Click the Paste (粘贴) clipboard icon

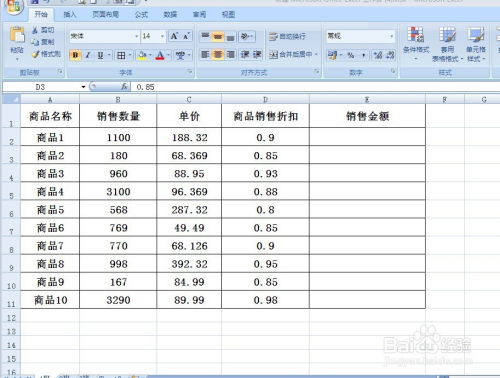pos(17,36)
